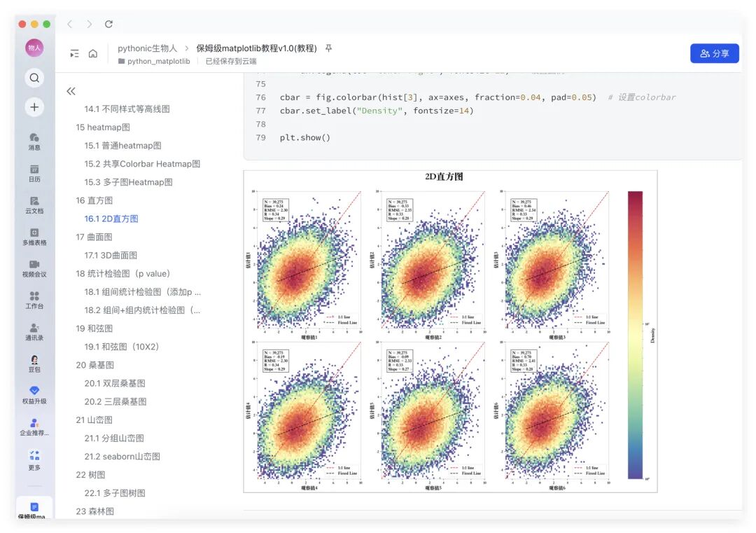756x533 pixels.
Task: Click the 已经保存到云端 save status
Action: point(231,61)
